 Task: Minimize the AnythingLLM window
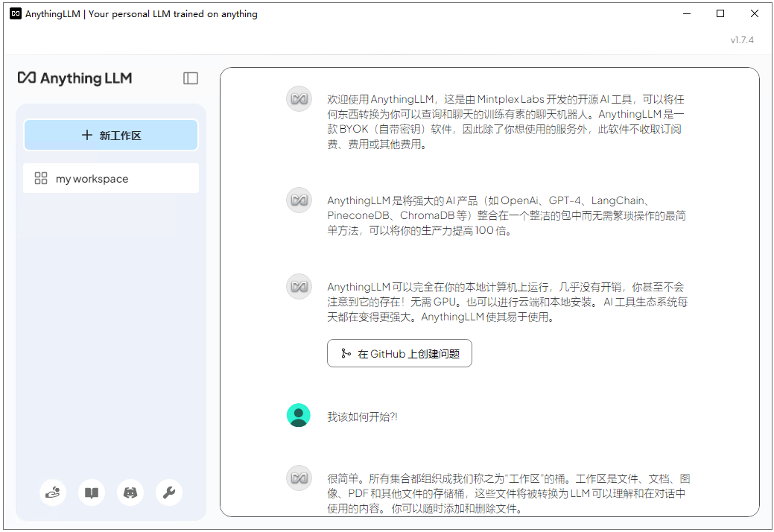(687, 14)
